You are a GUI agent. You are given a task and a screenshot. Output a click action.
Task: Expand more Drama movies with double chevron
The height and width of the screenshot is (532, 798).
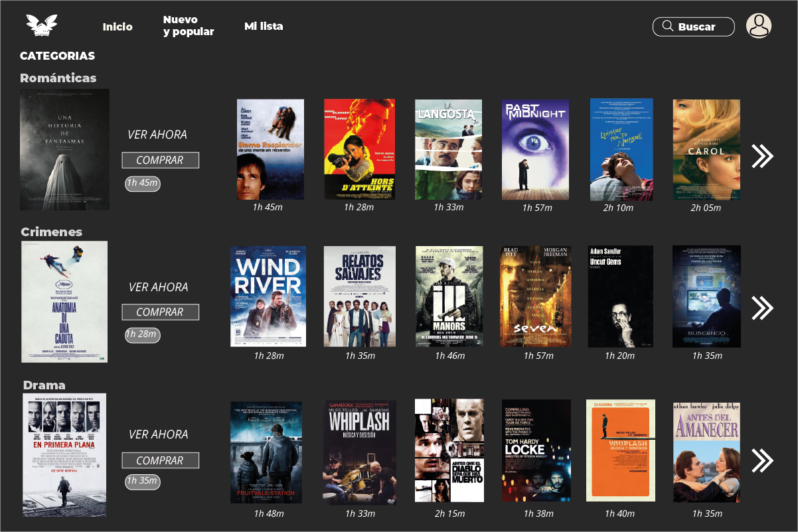[x=762, y=460]
